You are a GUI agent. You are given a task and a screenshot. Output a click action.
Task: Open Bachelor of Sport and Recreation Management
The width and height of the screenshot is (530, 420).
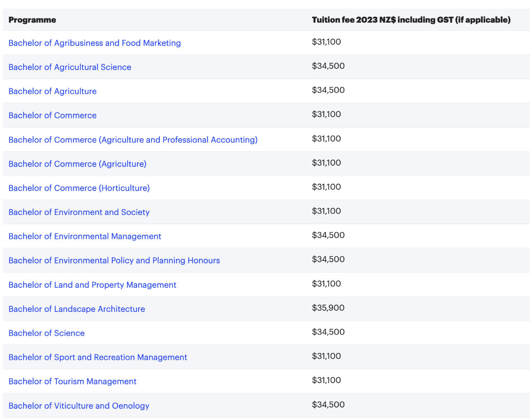click(x=98, y=357)
